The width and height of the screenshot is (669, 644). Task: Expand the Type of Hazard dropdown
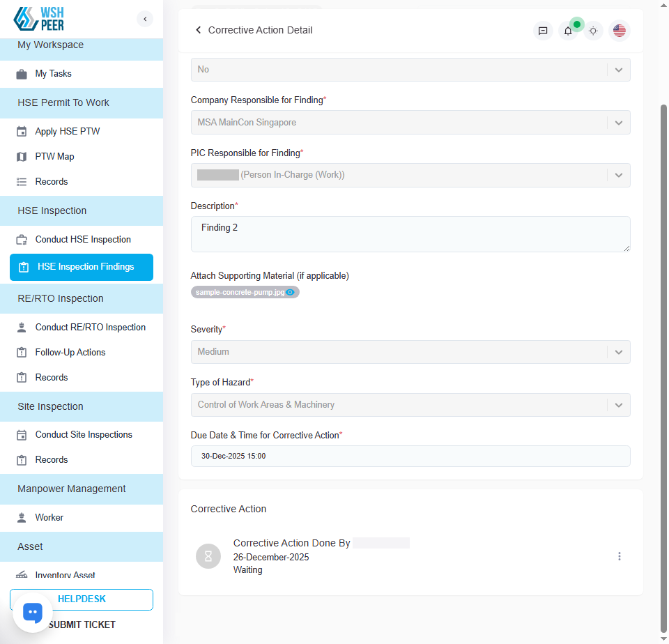point(618,405)
